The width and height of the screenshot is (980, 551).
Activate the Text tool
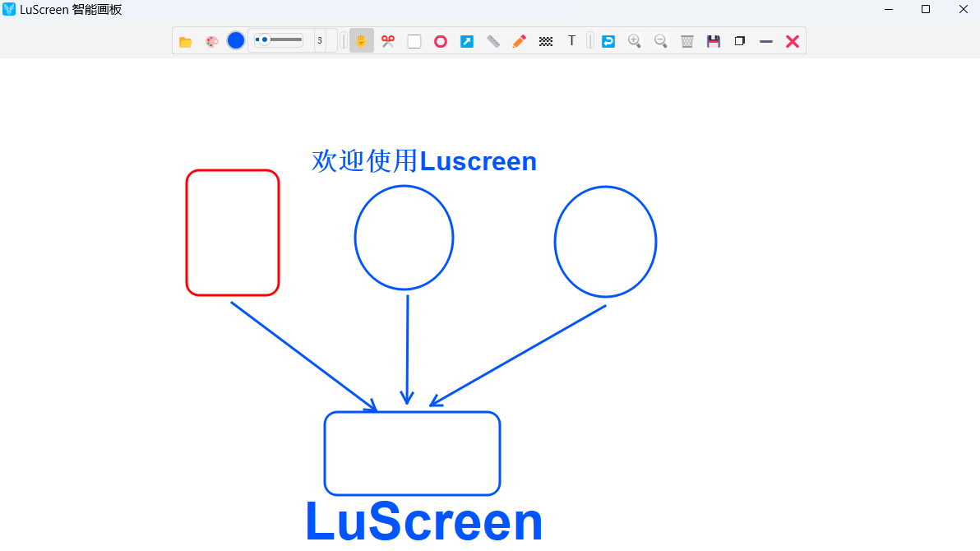(x=571, y=40)
